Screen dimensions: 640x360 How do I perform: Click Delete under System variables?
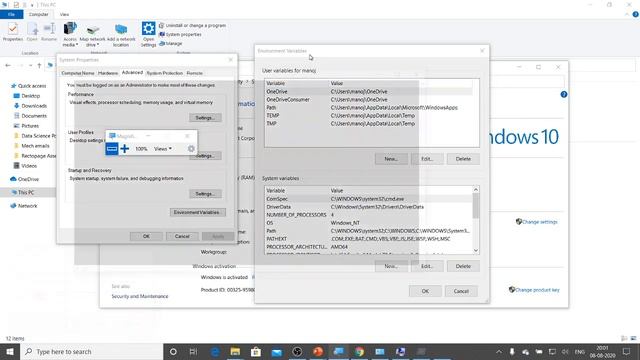pos(463,266)
